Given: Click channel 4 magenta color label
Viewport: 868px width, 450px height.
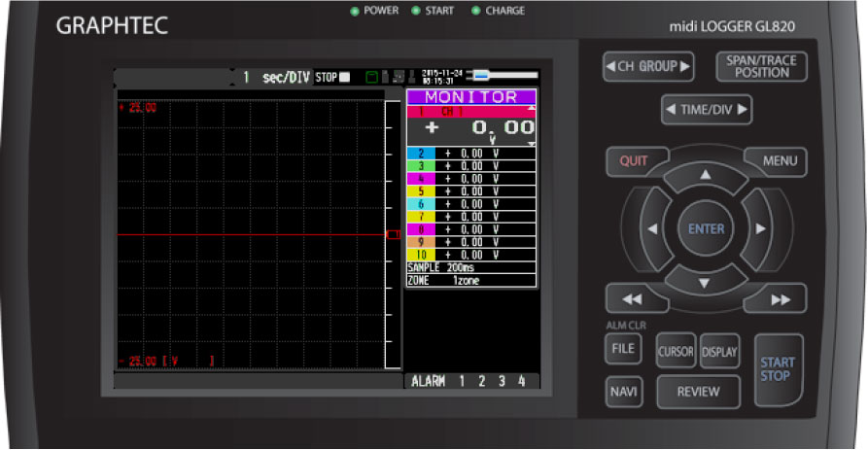Looking at the screenshot, I should [x=421, y=179].
